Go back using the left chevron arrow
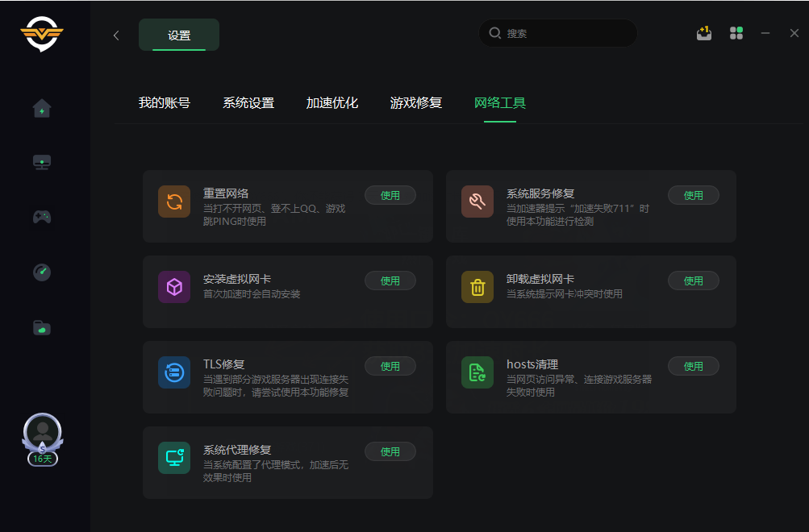 pos(116,35)
